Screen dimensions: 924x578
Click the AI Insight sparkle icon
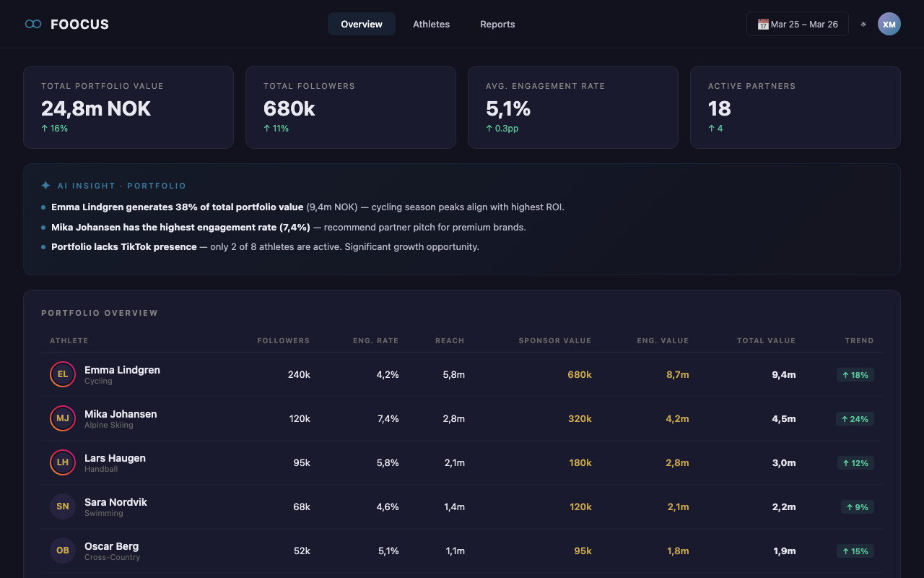tap(45, 185)
